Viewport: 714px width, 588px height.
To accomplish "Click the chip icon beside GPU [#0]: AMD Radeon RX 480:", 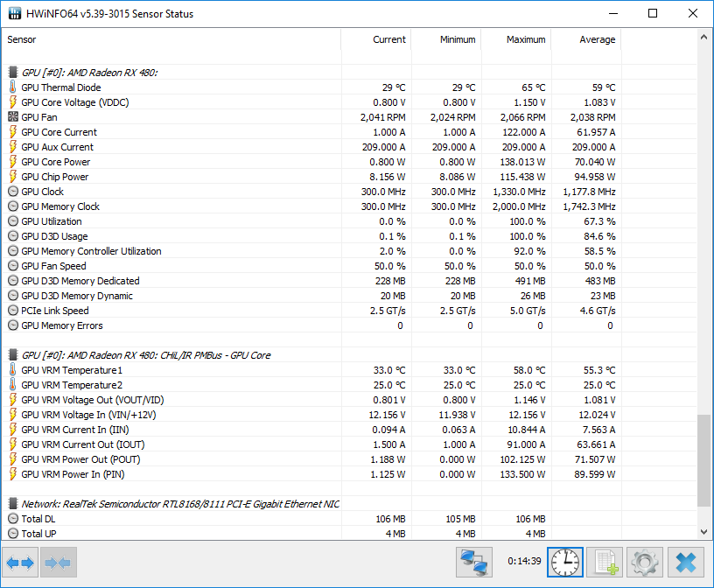I will pyautogui.click(x=13, y=72).
